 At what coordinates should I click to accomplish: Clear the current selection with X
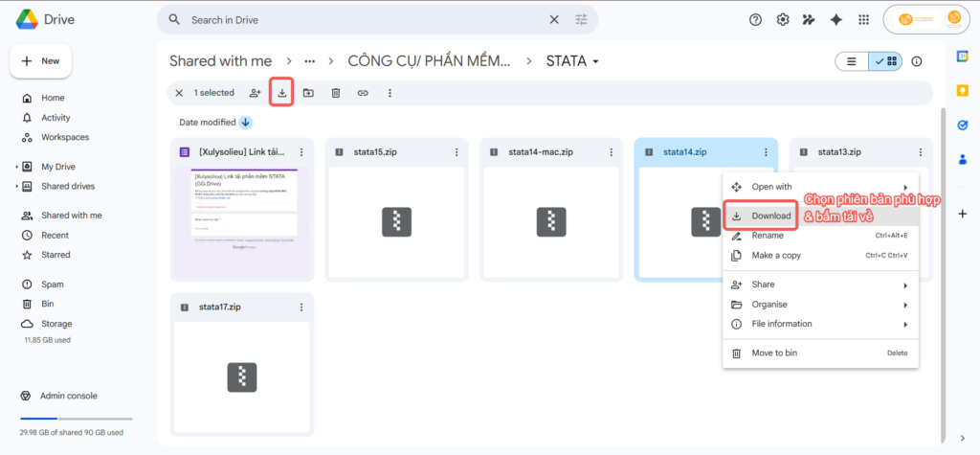coord(179,93)
